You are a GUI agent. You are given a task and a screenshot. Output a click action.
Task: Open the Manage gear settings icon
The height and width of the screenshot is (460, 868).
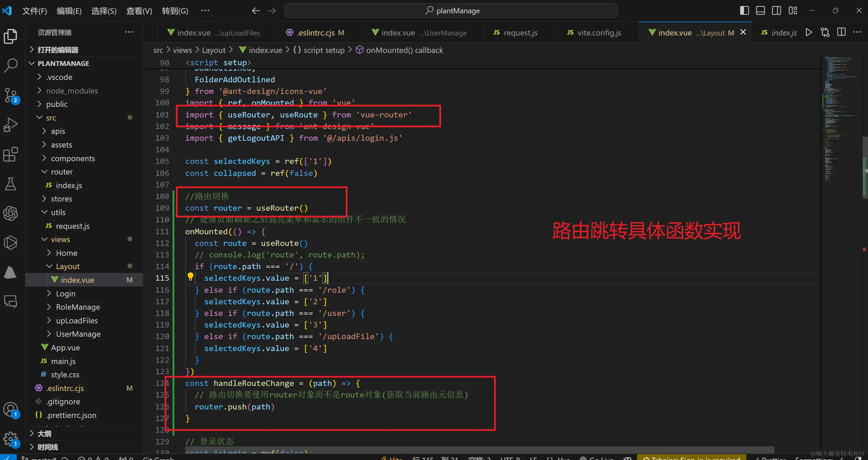11,439
